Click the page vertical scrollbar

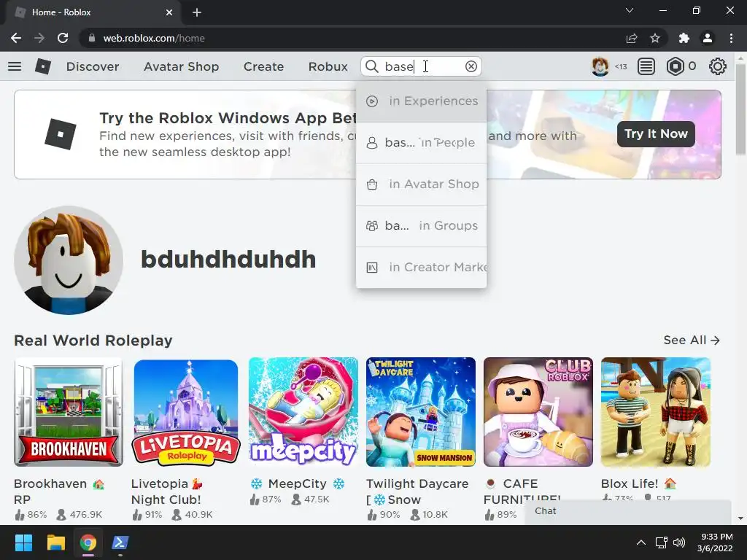(x=740, y=109)
